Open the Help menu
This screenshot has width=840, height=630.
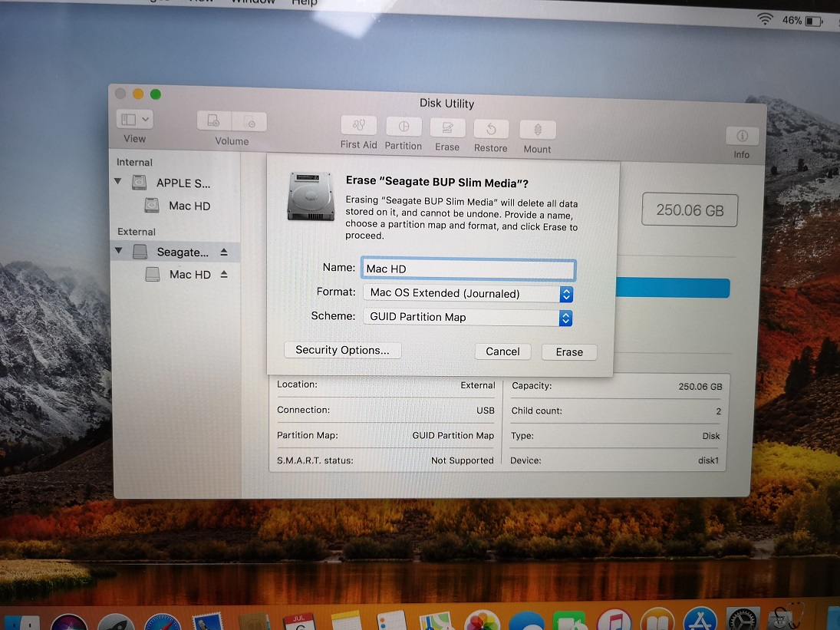tap(305, 2)
